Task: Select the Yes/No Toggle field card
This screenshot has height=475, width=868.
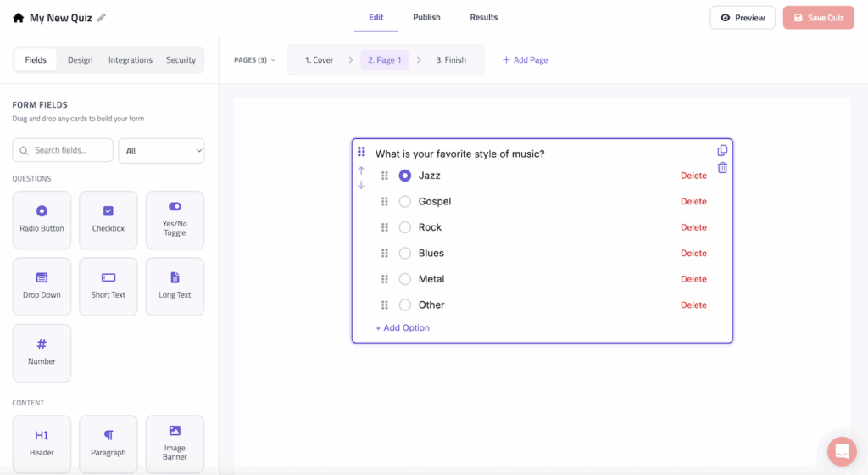Action: point(175,220)
